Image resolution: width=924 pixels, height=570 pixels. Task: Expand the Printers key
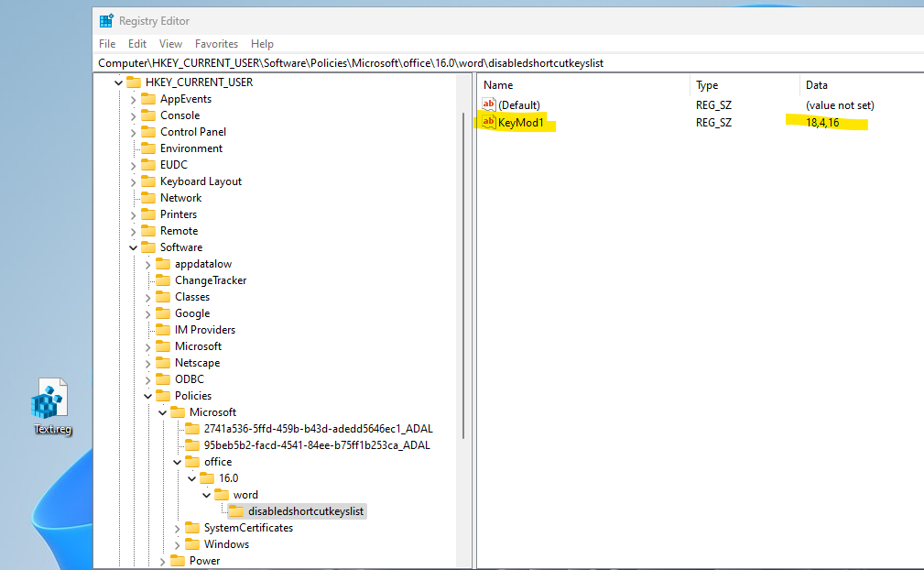[x=133, y=215]
